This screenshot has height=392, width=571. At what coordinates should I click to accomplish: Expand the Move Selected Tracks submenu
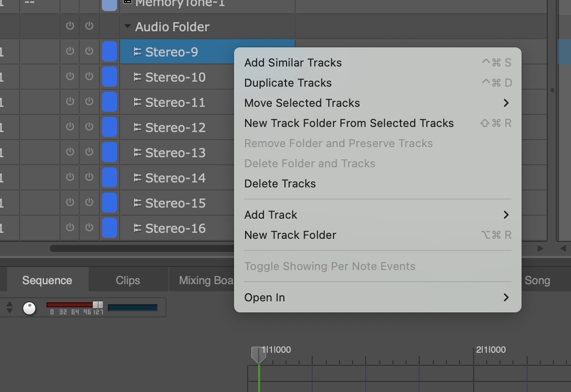click(378, 103)
